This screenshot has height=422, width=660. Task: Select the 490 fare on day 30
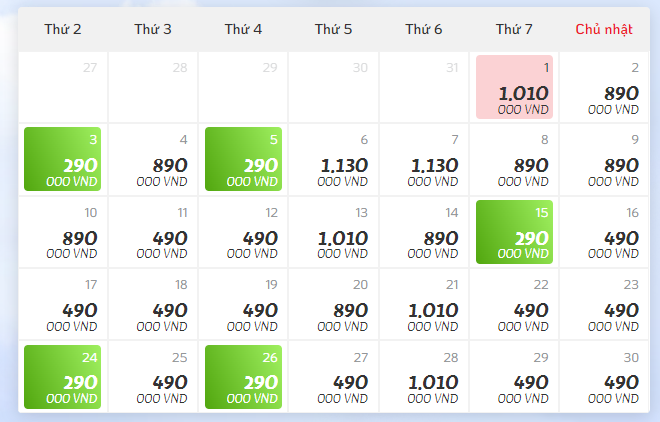(604, 377)
